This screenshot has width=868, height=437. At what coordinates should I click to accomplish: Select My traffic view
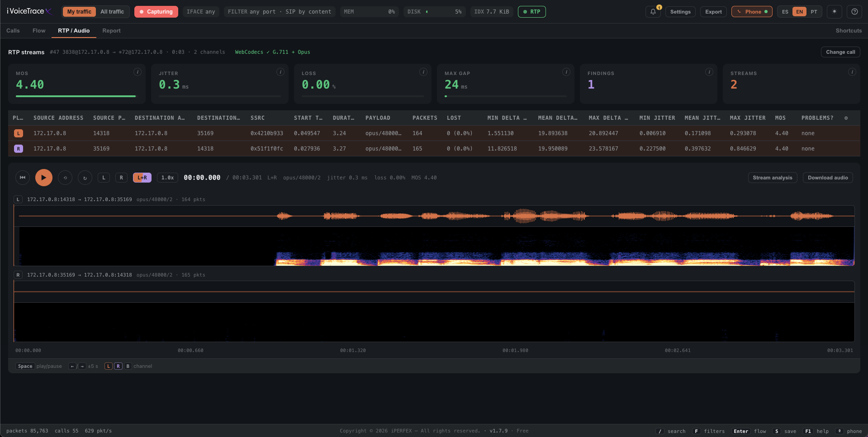79,12
